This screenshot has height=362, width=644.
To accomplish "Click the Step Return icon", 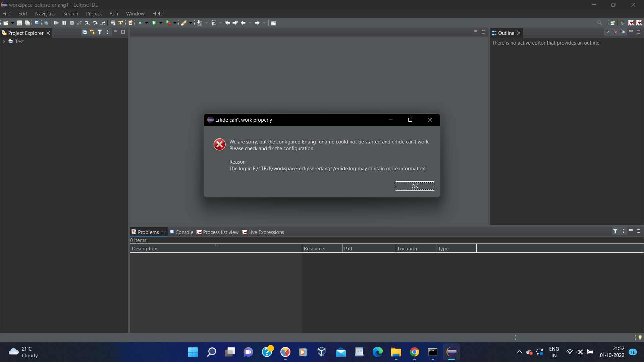I will coord(103,23).
